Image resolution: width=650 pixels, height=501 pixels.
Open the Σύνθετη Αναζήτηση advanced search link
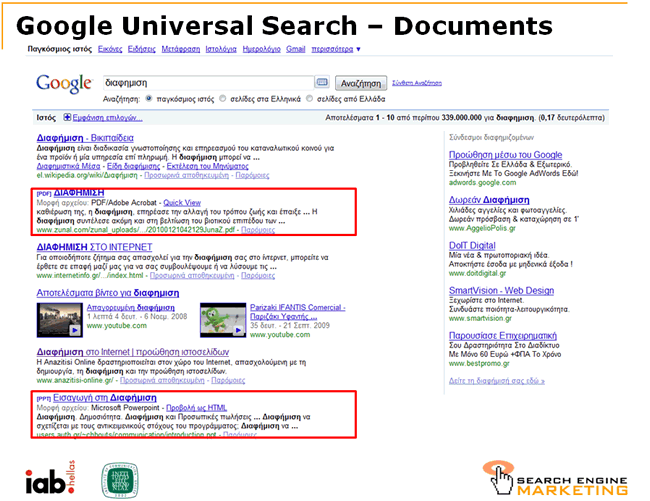417,83
